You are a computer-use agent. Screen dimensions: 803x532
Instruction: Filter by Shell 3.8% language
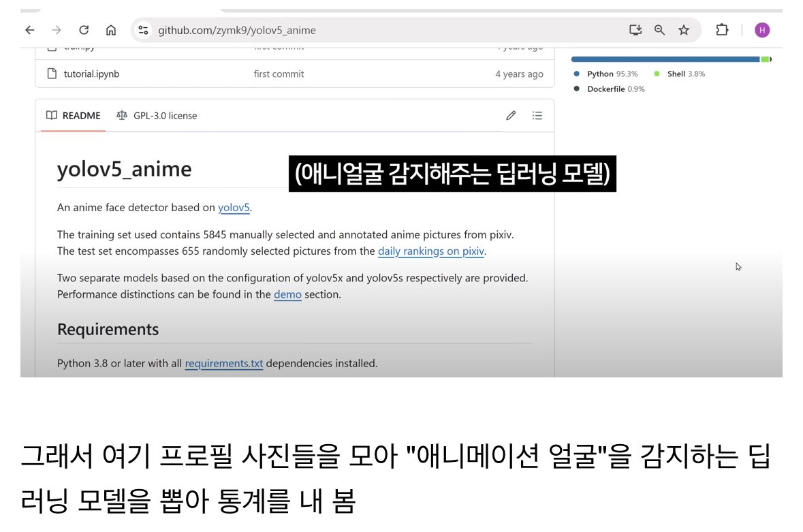tap(680, 74)
